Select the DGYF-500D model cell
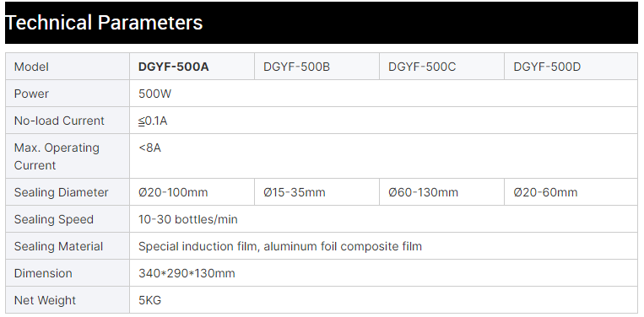The width and height of the screenshot is (644, 317). click(x=571, y=67)
